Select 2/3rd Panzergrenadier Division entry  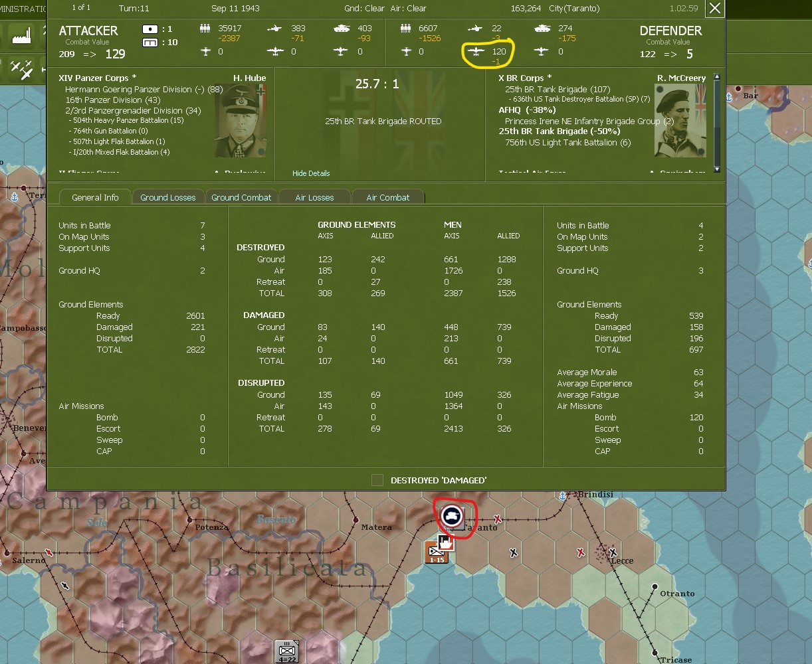133,110
